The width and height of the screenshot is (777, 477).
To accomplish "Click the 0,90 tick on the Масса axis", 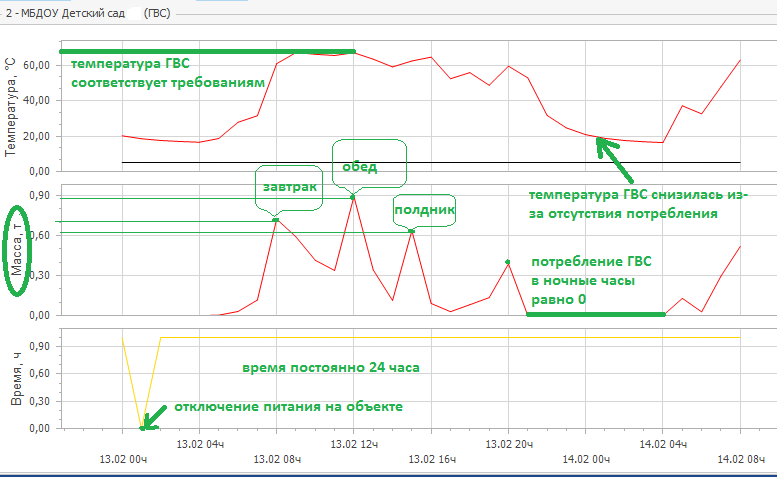I will (x=39, y=196).
